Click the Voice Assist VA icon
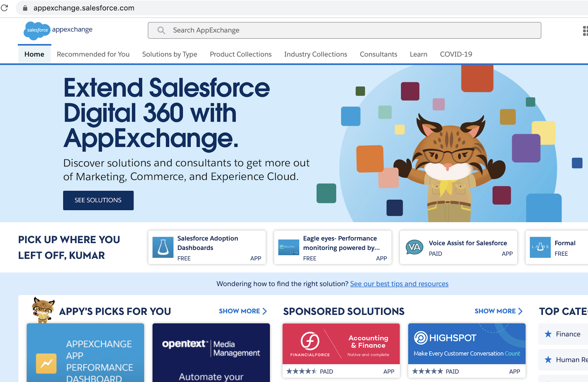The image size is (588, 382). (x=414, y=247)
